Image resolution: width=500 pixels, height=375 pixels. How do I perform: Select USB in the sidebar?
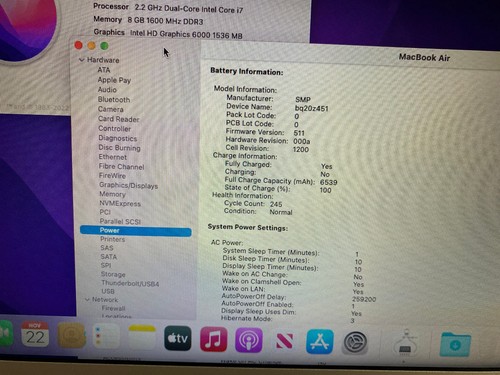click(x=108, y=291)
